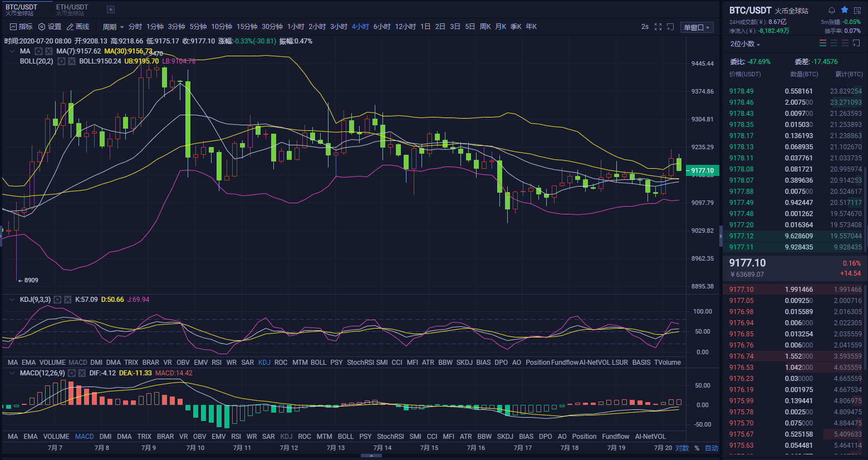Screen dimensions: 868x460
Task: Collapse the MA overlay indicators
Action: coord(12,51)
